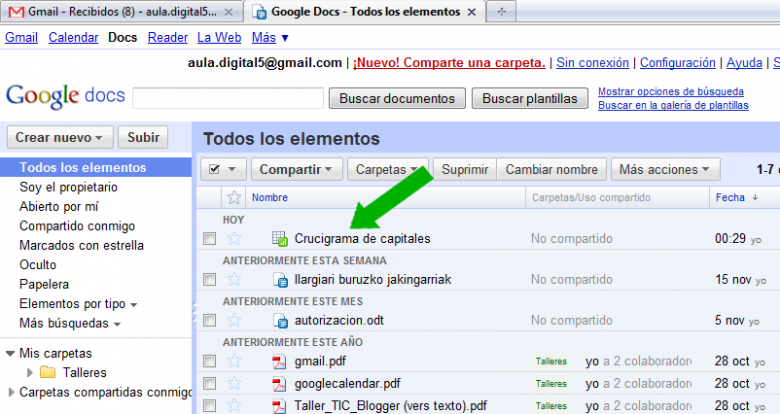Click ¡Nuevo! Comparte una carpeta link
The height and width of the screenshot is (414, 780).
(x=449, y=63)
